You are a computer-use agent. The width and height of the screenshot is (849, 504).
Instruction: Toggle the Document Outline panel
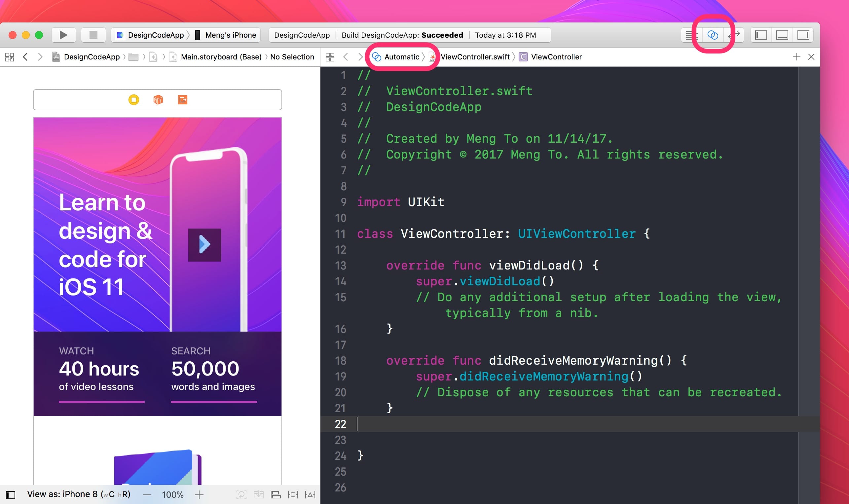click(x=11, y=495)
